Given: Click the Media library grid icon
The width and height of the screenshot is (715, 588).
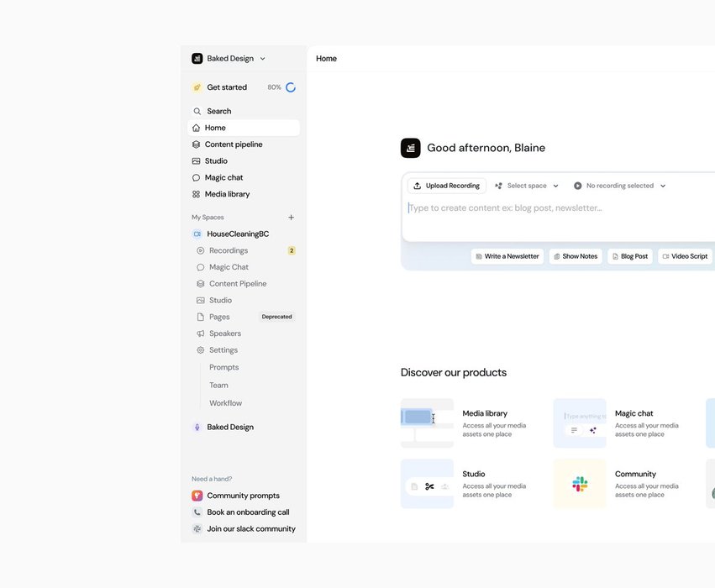Looking at the screenshot, I should pos(196,194).
